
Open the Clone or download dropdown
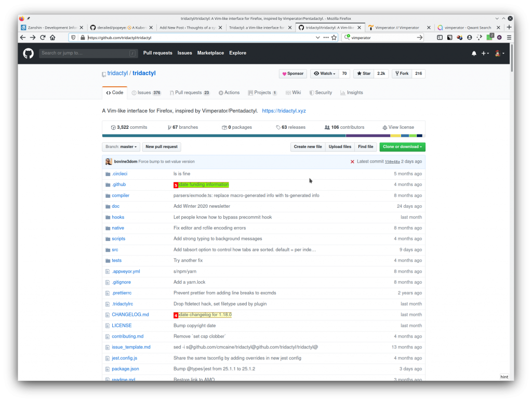click(402, 147)
